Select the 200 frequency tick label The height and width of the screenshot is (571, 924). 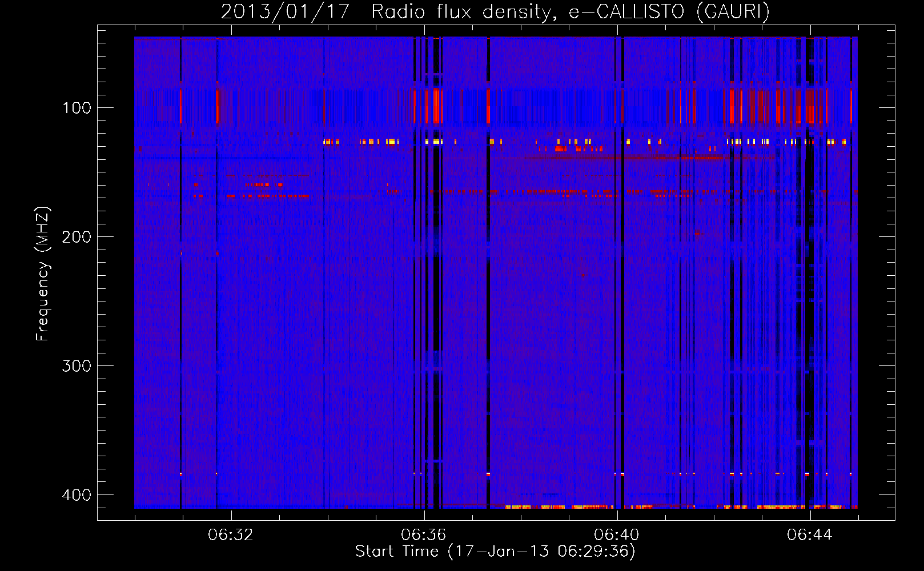pos(77,237)
